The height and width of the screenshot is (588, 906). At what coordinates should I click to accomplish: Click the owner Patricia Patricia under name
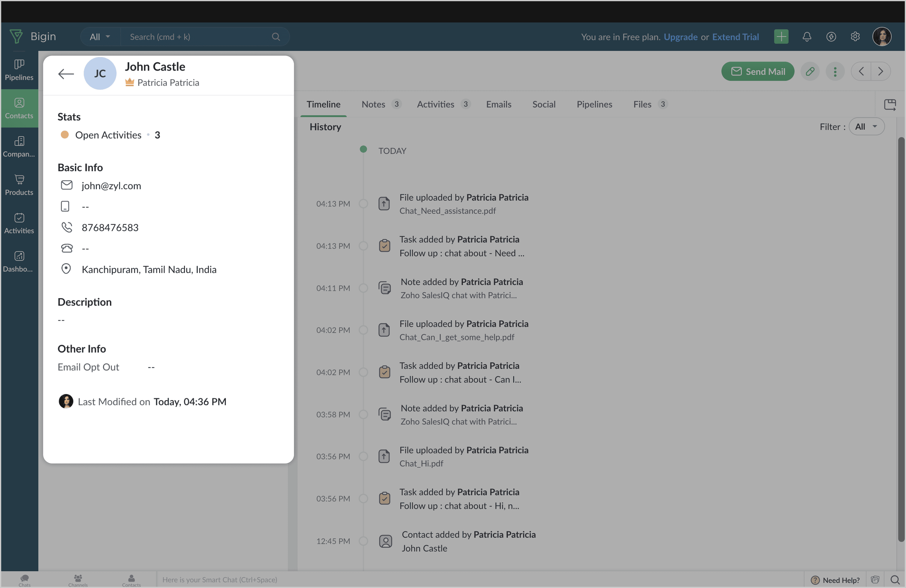[x=168, y=83]
